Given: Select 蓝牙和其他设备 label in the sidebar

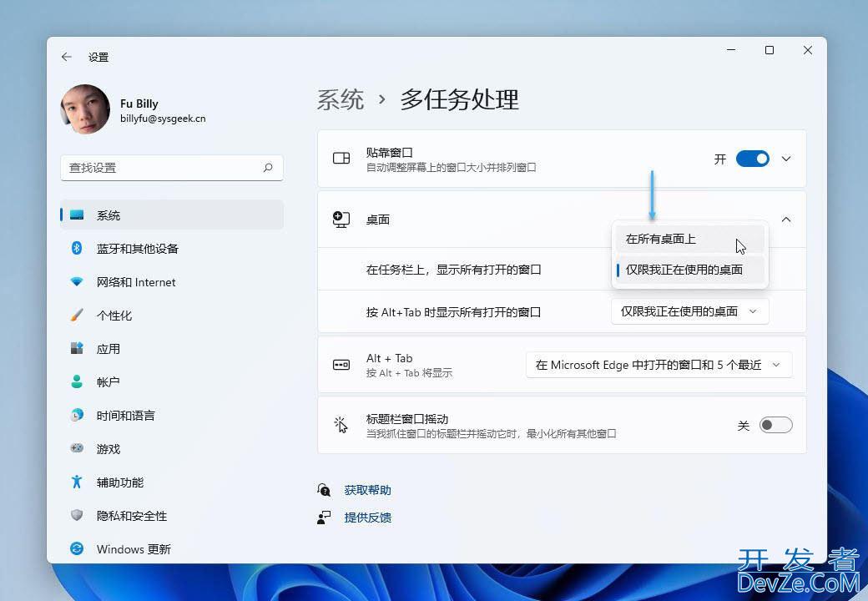Looking at the screenshot, I should coord(137,249).
